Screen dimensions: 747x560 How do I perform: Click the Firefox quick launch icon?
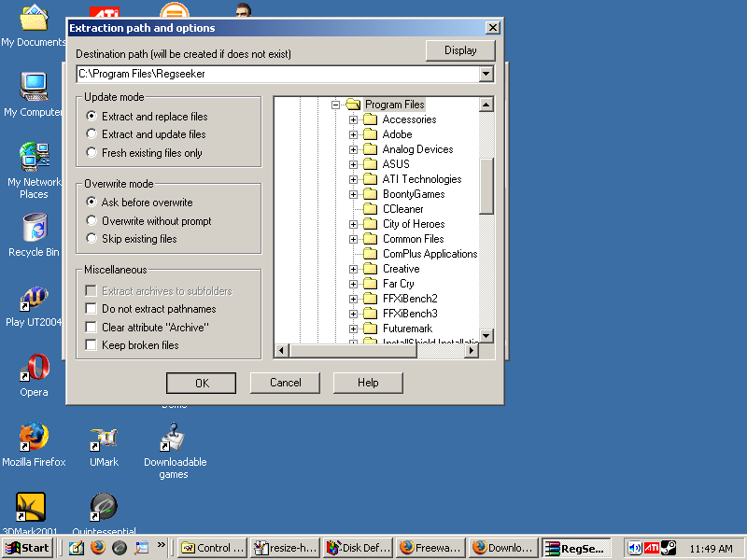click(x=98, y=548)
